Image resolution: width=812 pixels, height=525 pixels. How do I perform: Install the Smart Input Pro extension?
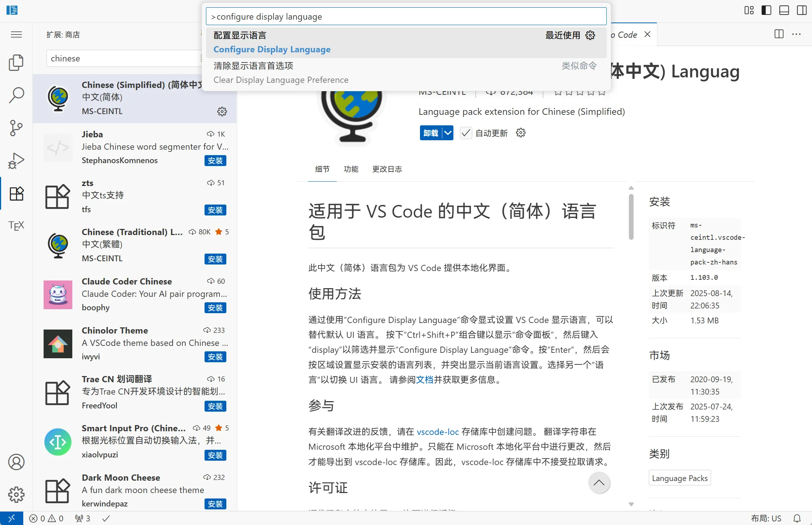click(x=215, y=455)
